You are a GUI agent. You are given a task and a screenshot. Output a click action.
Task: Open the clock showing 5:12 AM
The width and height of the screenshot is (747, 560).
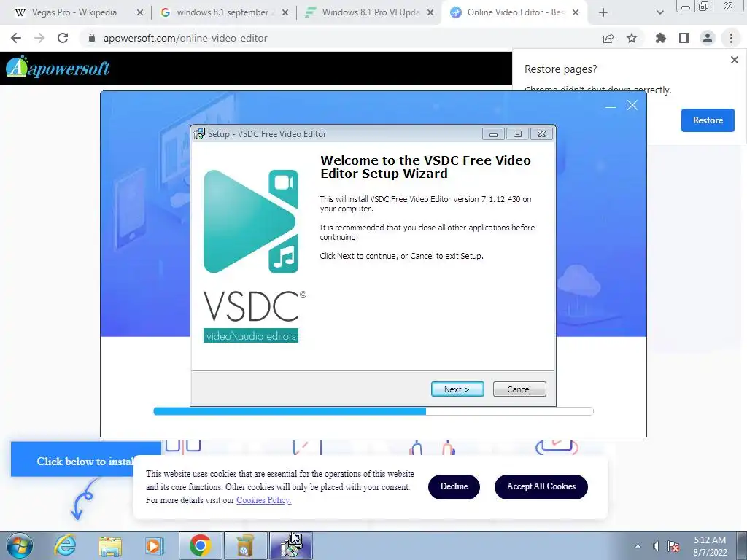point(710,546)
